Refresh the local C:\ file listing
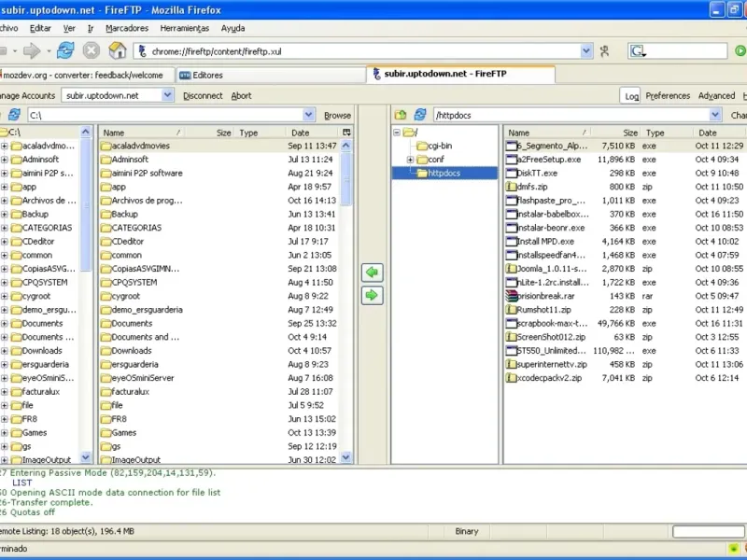 [14, 115]
